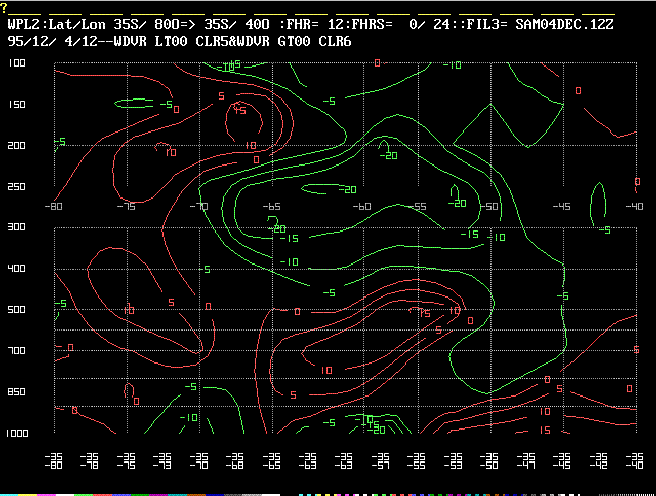Click the 400 pressure level axis label
This screenshot has width=656, height=496.
tap(17, 268)
